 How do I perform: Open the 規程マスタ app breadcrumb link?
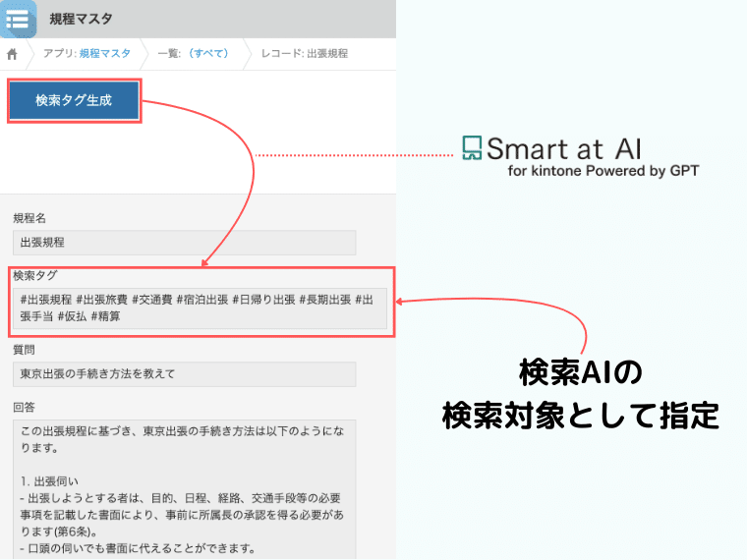click(x=104, y=53)
